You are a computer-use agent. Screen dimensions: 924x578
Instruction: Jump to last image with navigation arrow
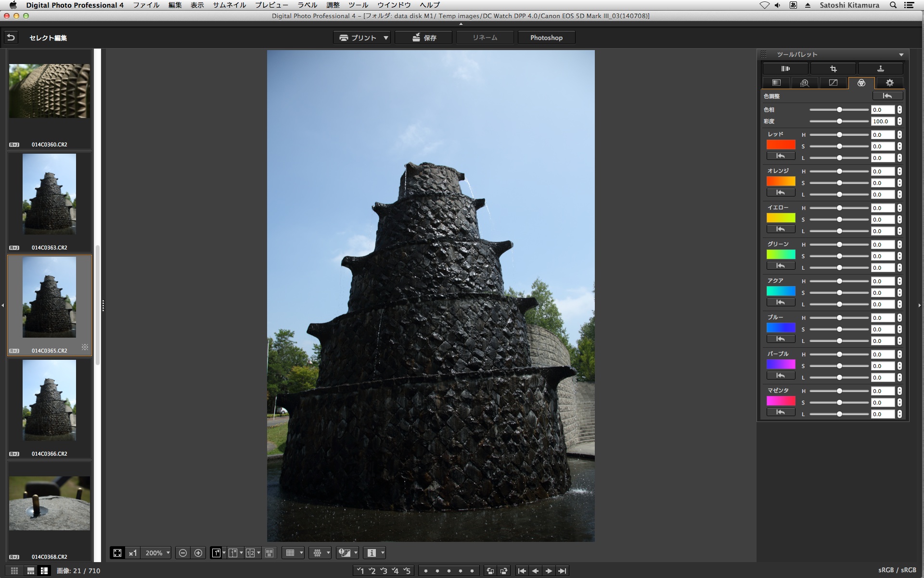[x=562, y=571]
